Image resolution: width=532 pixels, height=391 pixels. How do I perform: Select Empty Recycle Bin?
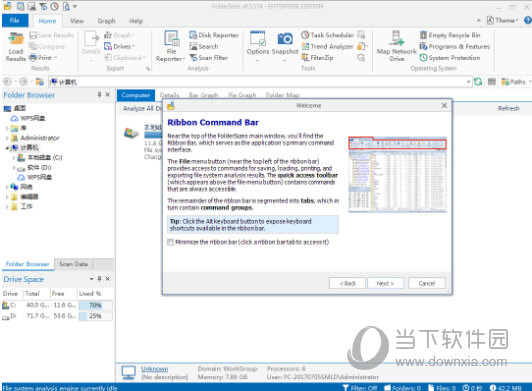pyautogui.click(x=450, y=35)
